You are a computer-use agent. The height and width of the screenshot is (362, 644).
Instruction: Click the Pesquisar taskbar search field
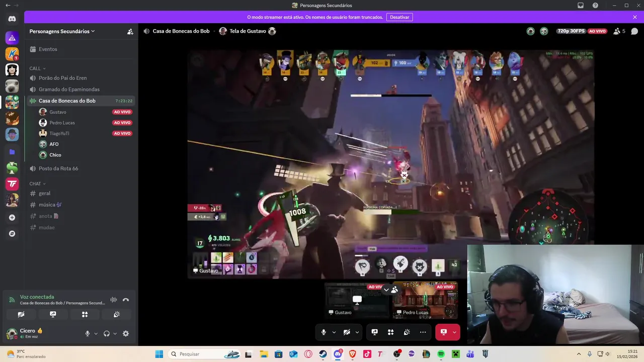click(x=203, y=354)
